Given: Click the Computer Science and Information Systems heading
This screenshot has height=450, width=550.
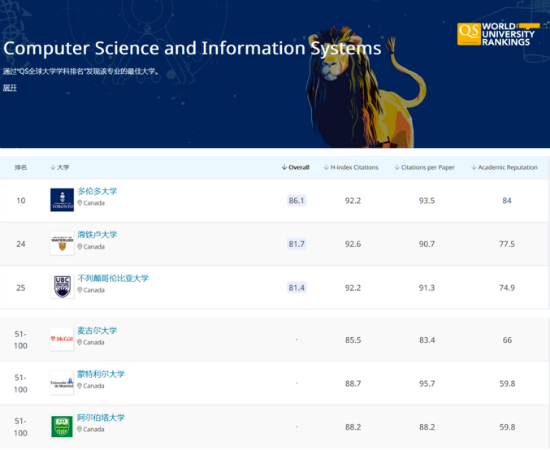Looking at the screenshot, I should pos(192,48).
